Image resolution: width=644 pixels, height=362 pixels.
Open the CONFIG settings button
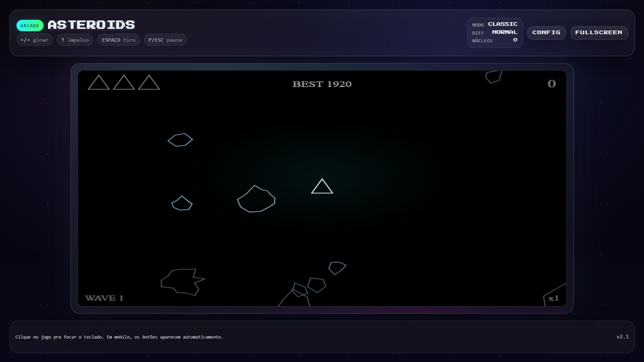[x=546, y=33]
